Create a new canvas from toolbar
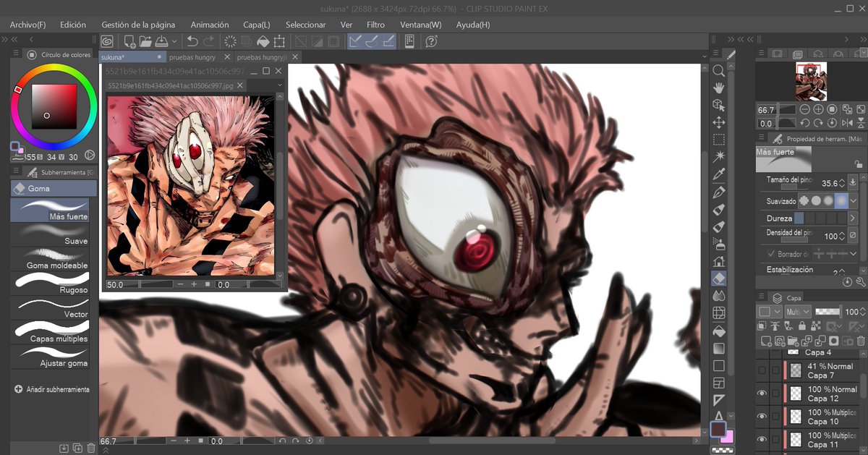This screenshot has height=455, width=868. (129, 41)
